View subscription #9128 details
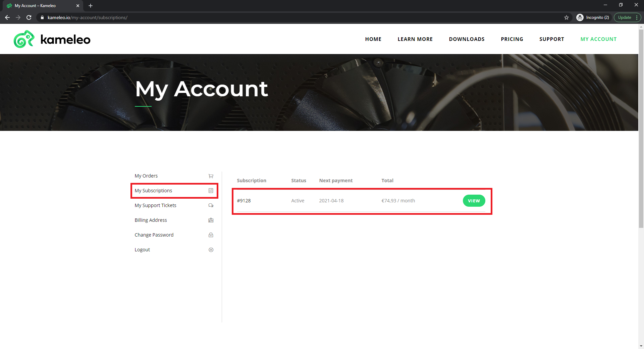This screenshot has width=644, height=349. point(474,201)
